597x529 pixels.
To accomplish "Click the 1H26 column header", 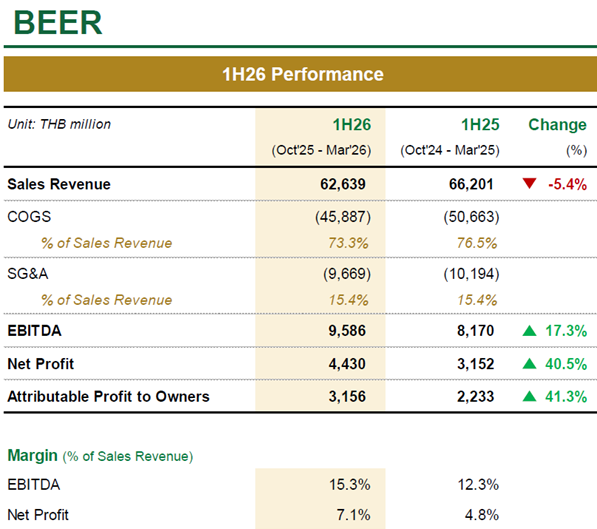I will (x=352, y=125).
